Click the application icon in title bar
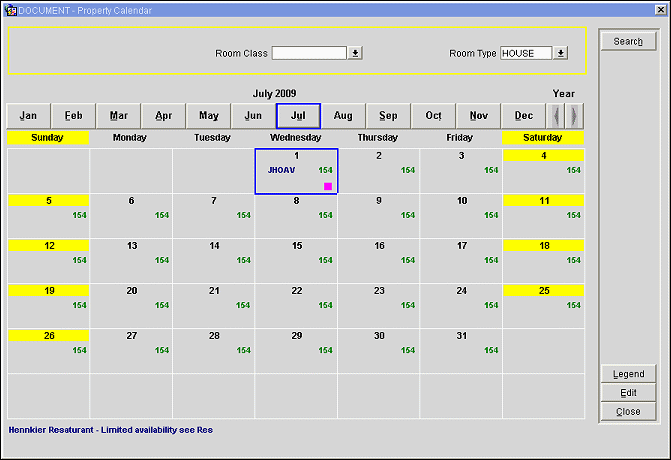Image resolution: width=671 pixels, height=460 pixels. [10, 8]
